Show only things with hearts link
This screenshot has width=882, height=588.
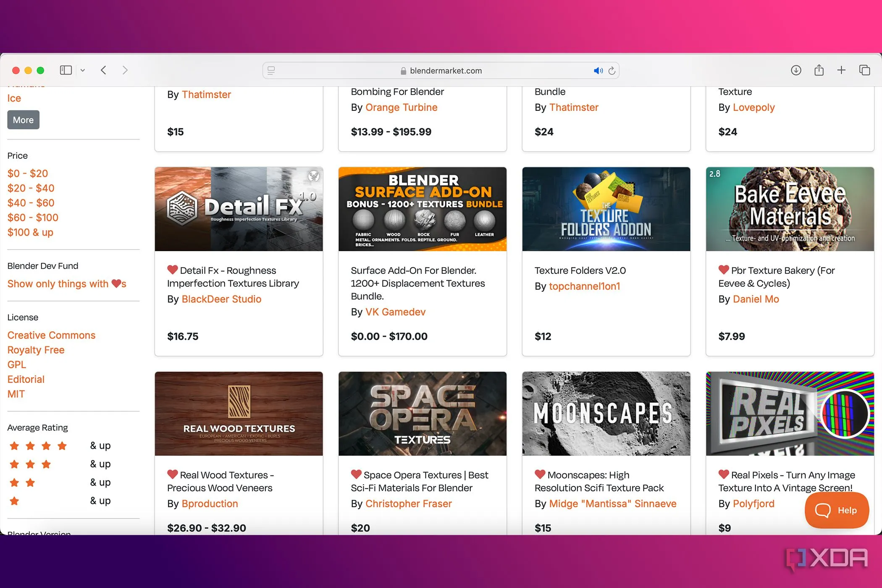pos(67,284)
